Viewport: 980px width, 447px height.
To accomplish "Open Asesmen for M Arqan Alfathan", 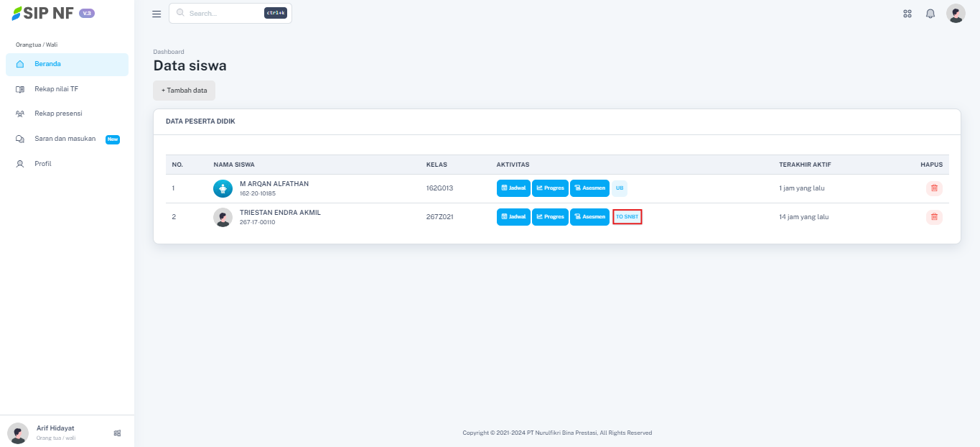I will (x=589, y=188).
